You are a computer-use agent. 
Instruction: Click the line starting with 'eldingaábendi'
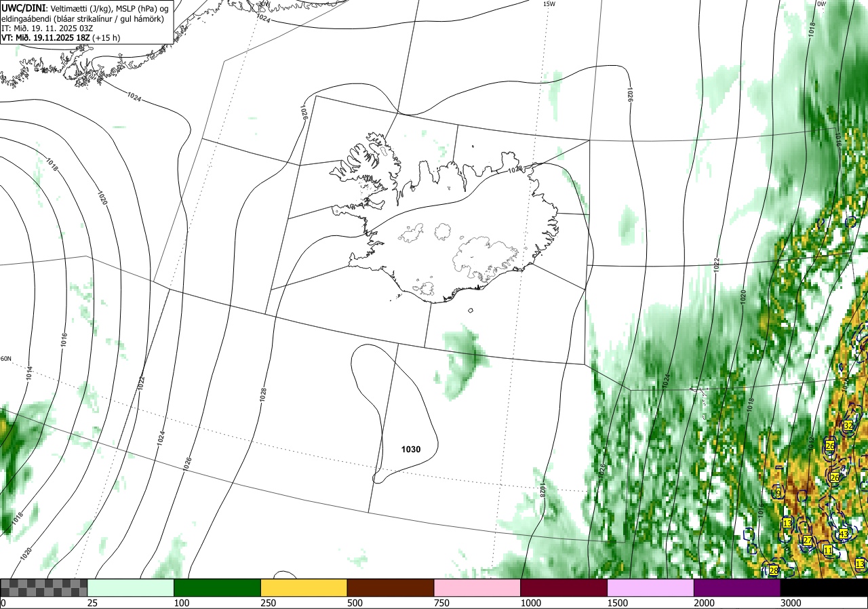pos(82,18)
